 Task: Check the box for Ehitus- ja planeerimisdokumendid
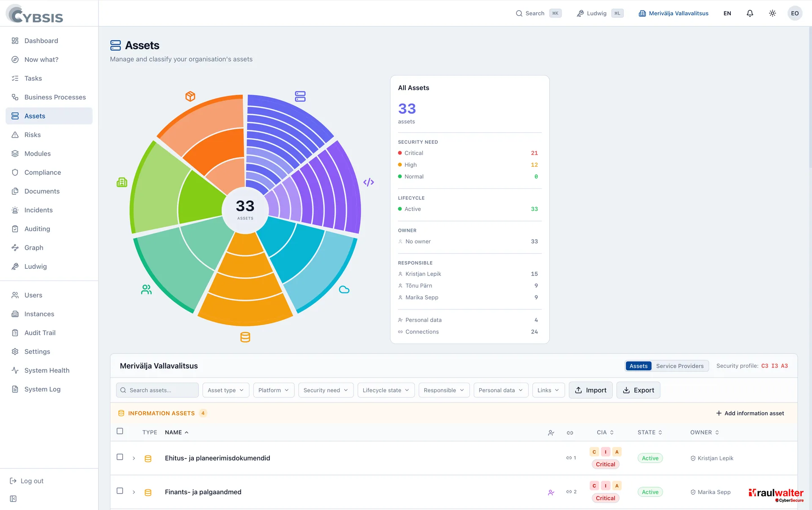tap(120, 457)
